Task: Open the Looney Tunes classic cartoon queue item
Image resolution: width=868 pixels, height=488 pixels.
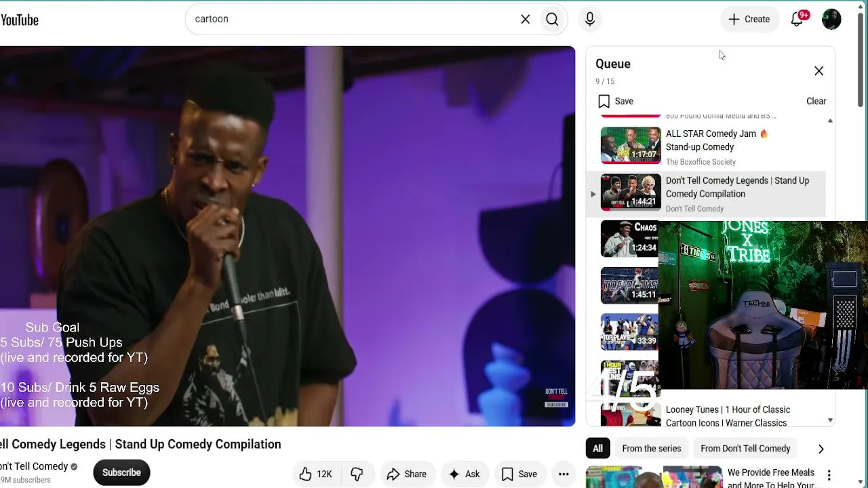Action: tap(728, 415)
